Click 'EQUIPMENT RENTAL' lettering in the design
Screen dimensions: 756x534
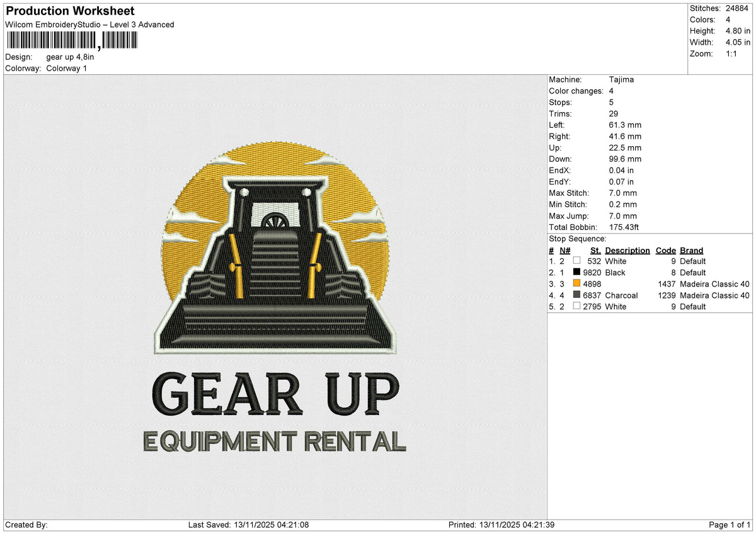pyautogui.click(x=275, y=441)
